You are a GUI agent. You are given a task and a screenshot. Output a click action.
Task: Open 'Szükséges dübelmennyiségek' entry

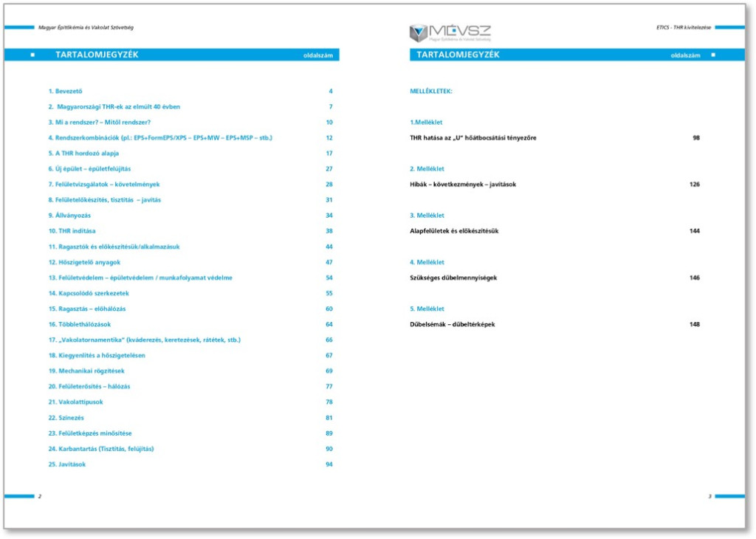pyautogui.click(x=453, y=278)
